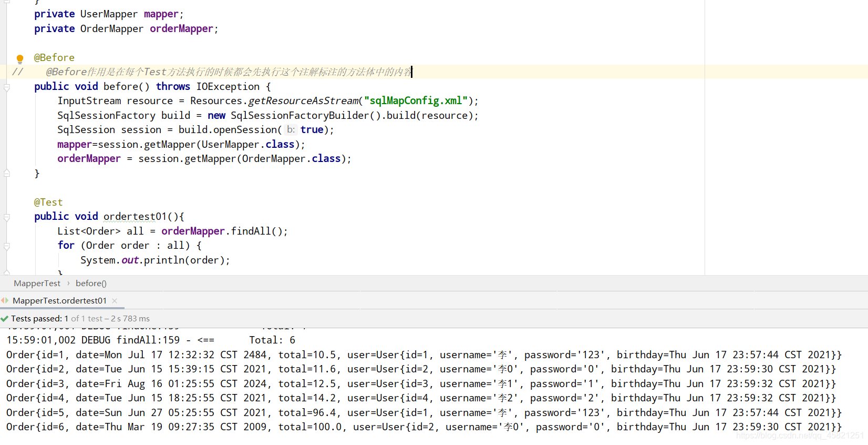The width and height of the screenshot is (868, 445).
Task: Click the getResourceAsStream method call
Action: (x=303, y=101)
